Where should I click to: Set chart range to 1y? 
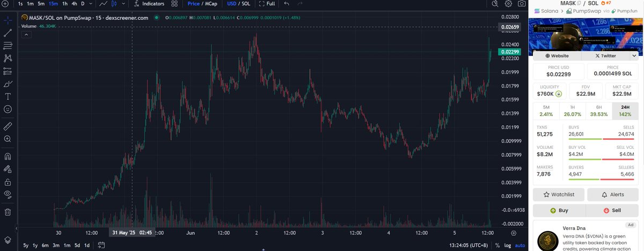(35, 246)
